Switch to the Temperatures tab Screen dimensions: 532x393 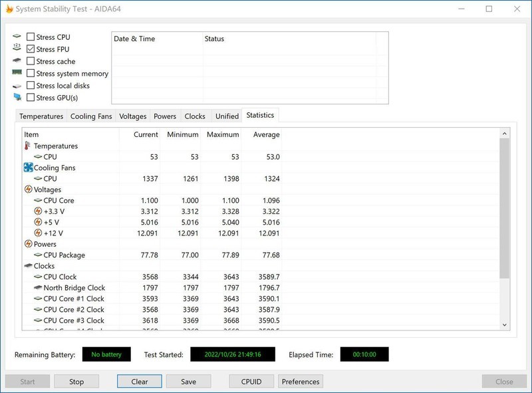(x=40, y=115)
